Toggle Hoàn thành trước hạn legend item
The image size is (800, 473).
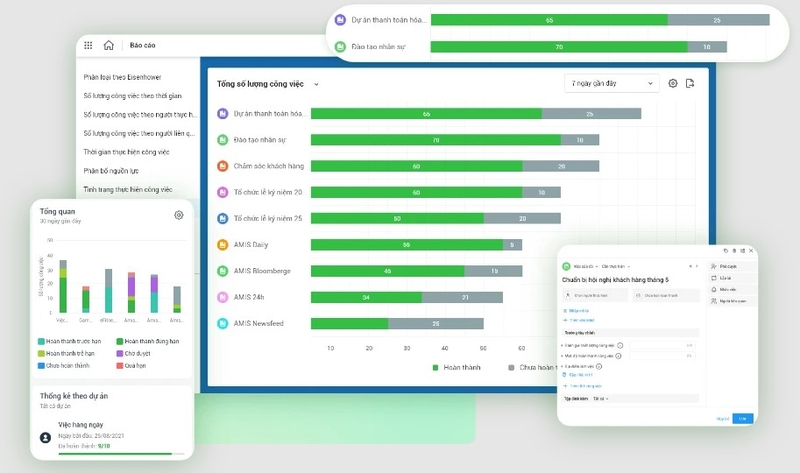(69, 341)
